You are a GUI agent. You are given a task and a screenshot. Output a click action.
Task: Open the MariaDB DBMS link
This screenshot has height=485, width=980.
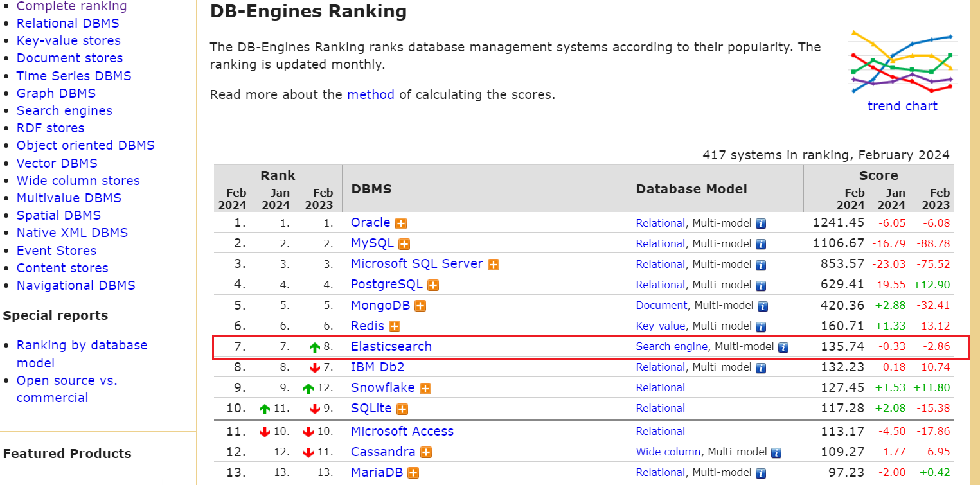[x=377, y=472]
